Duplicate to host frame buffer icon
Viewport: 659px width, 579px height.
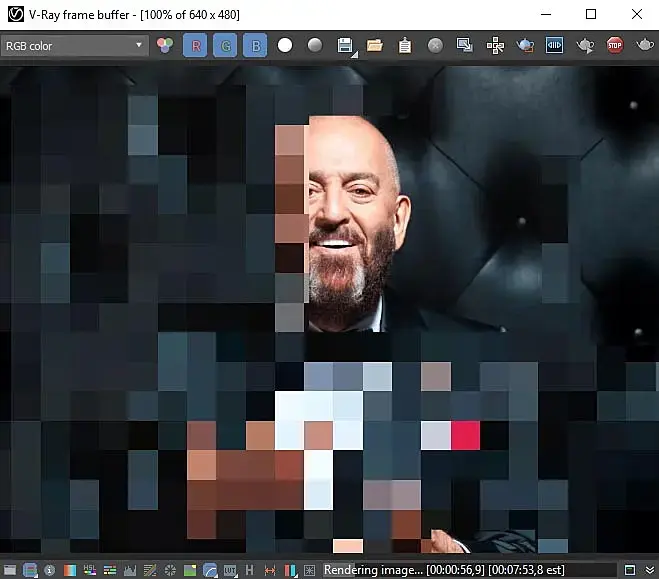tap(465, 45)
